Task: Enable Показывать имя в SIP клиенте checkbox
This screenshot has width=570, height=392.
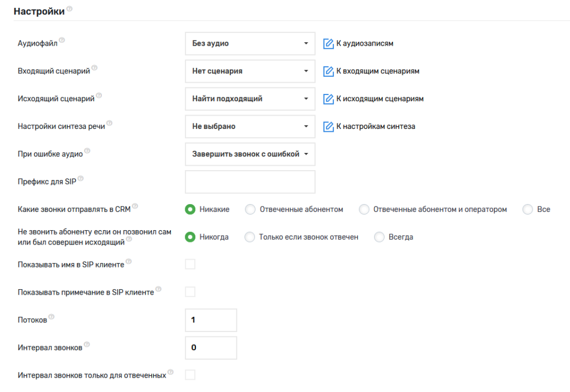Action: point(190,264)
